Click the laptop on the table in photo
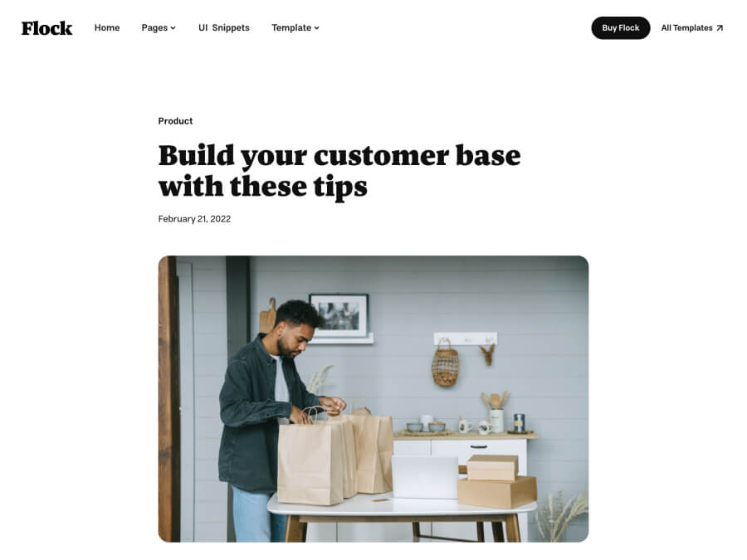Image resolution: width=747 pixels, height=560 pixels. coord(424,477)
